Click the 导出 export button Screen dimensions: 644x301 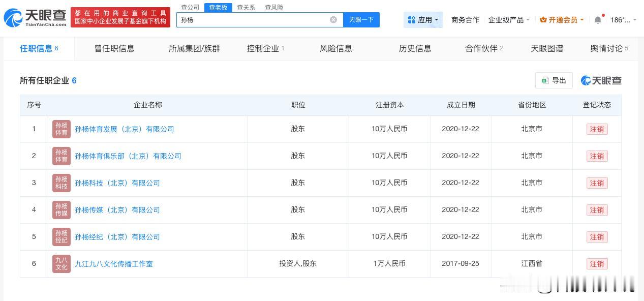[x=554, y=80]
